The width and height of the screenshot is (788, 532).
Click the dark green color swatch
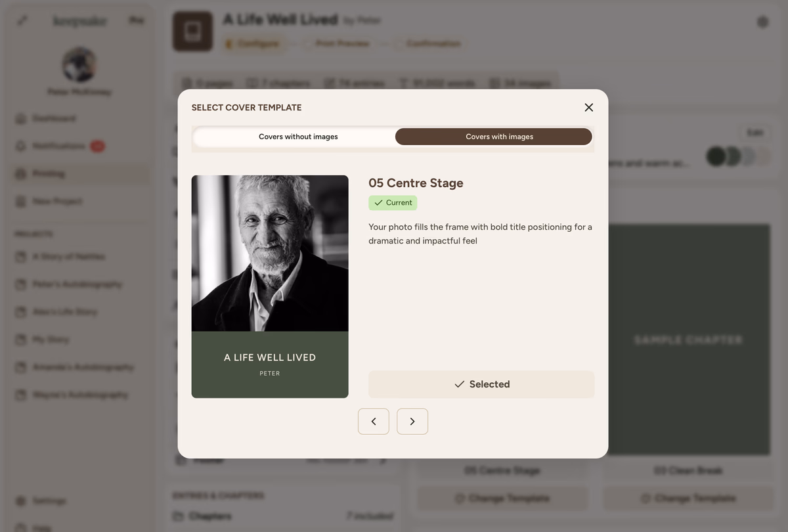716,156
